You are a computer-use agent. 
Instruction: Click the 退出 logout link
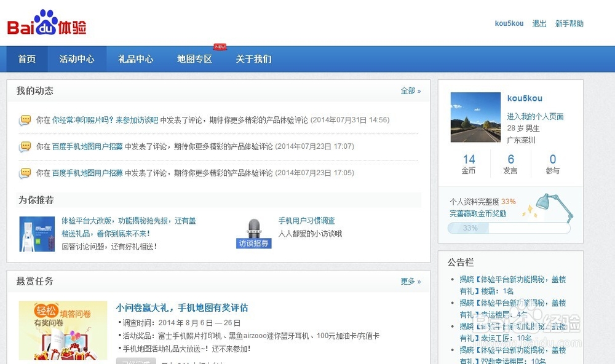[539, 23]
